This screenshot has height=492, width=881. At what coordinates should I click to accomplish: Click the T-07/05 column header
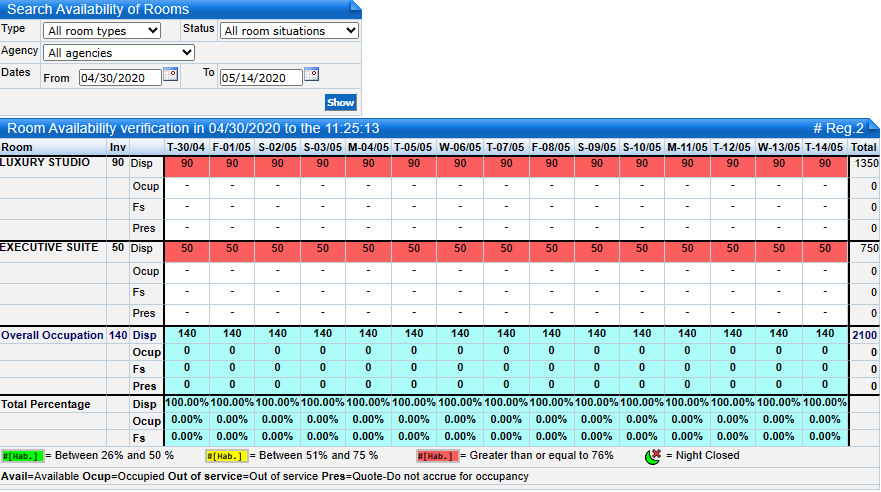pos(506,147)
